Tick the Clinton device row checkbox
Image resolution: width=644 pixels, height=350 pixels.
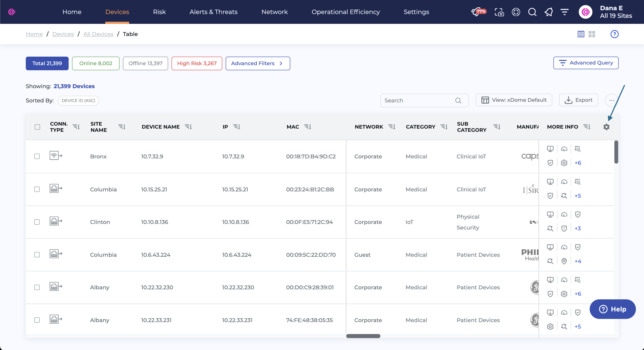tap(37, 222)
